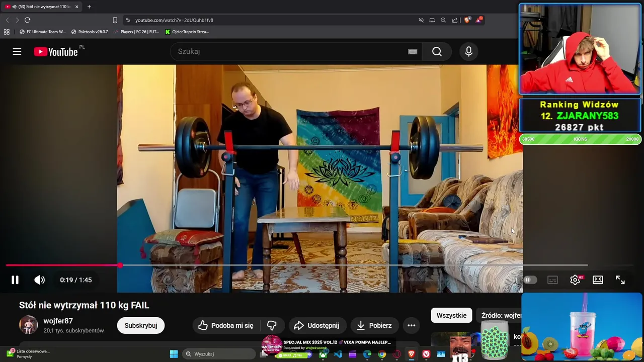644x362 pixels.
Task: Open Visual Studio Code from the taskbar
Action: 338,354
